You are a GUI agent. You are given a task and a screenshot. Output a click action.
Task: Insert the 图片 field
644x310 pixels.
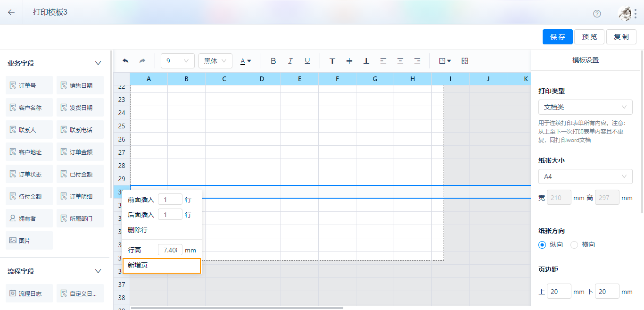tap(29, 241)
